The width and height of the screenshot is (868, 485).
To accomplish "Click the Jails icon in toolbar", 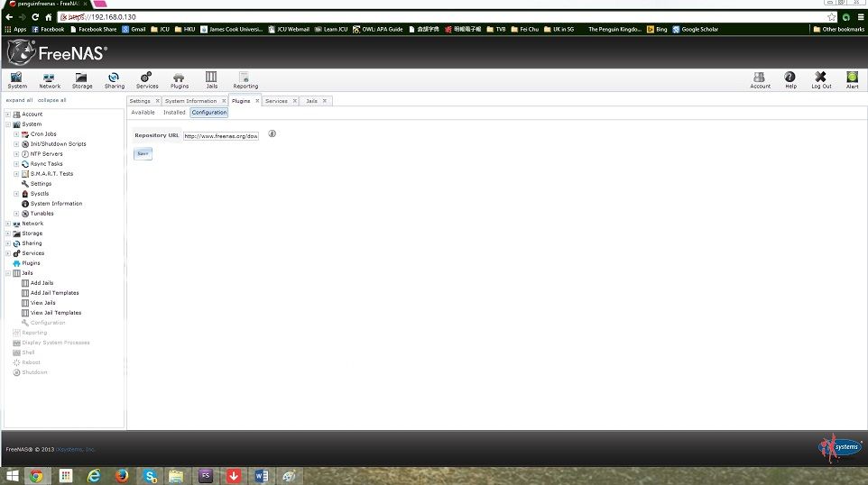I will coord(211,80).
